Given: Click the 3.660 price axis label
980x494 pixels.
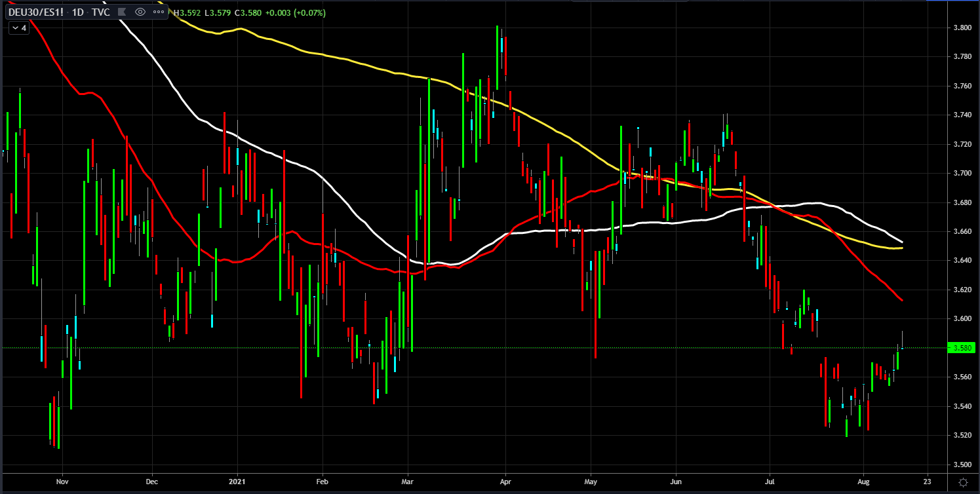Looking at the screenshot, I should 962,231.
